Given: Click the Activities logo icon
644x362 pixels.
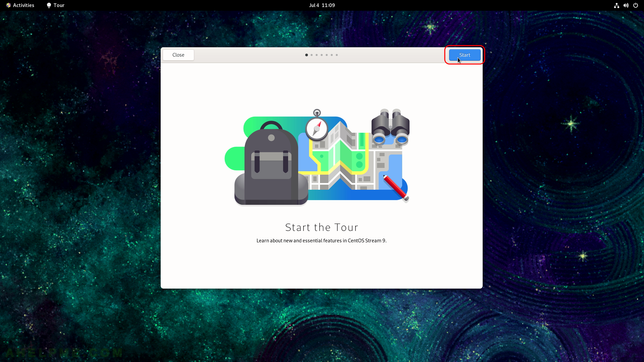Looking at the screenshot, I should (8, 5).
